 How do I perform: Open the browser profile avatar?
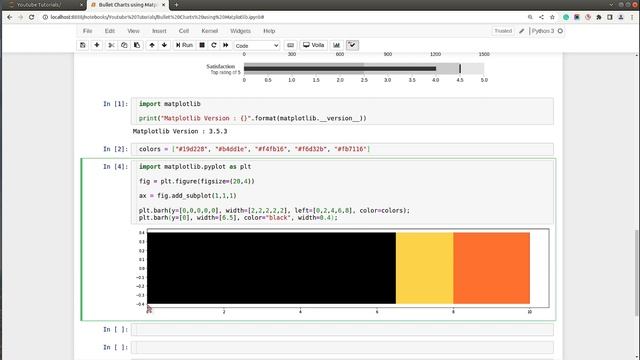(621, 17)
